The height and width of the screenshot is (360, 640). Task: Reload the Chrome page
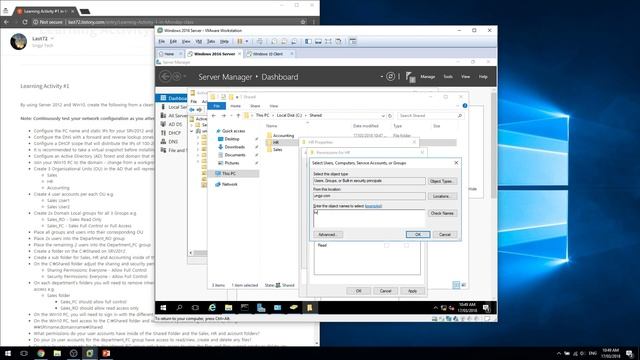(25, 22)
